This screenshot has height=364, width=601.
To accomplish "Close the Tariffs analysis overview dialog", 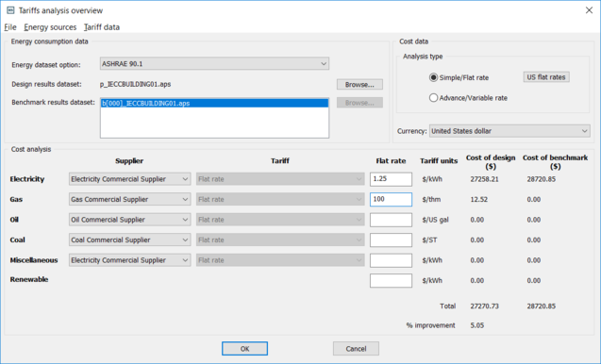I will [589, 10].
